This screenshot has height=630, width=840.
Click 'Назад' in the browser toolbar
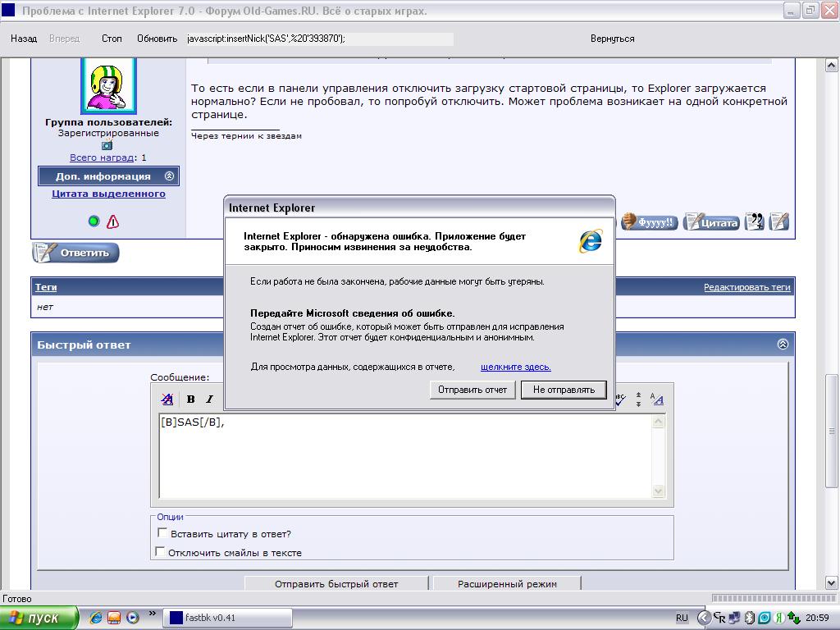(24, 39)
